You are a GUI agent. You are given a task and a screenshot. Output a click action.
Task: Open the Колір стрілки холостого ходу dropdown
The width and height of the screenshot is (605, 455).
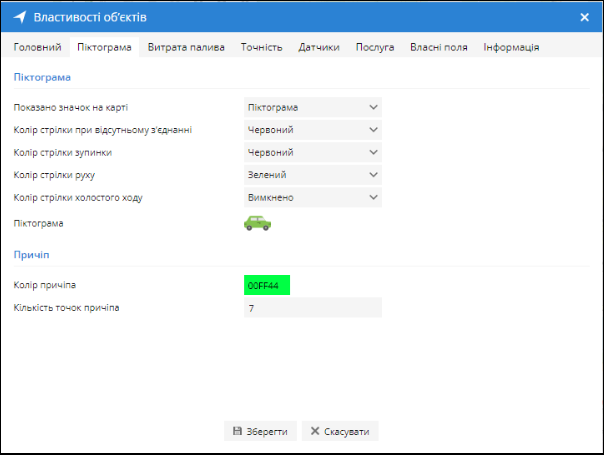(x=313, y=197)
